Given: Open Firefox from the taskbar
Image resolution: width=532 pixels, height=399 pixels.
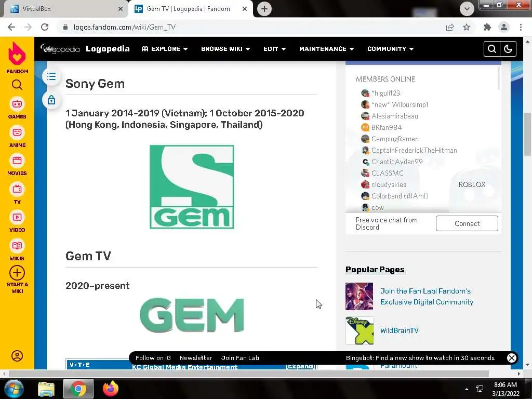Looking at the screenshot, I should [x=111, y=389].
